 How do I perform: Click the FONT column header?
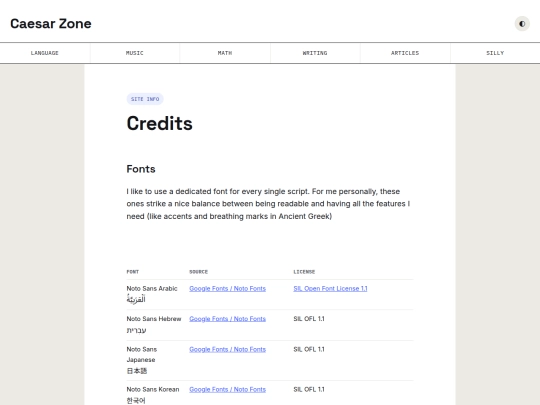pyautogui.click(x=133, y=272)
